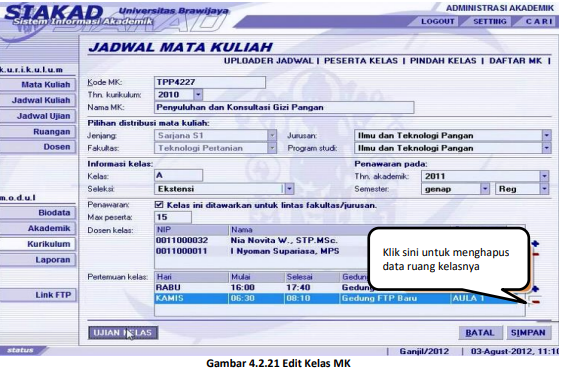This screenshot has width=561, height=371.
Task: Click the 06:30 start time cell
Action: [243, 298]
